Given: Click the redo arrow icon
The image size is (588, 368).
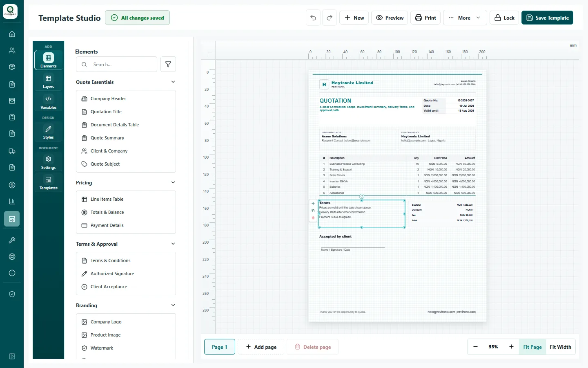Looking at the screenshot, I should pos(330,18).
